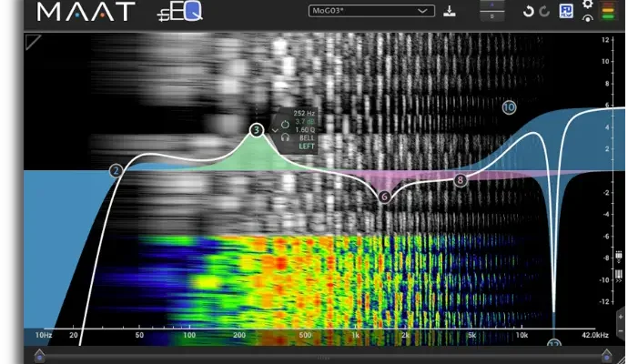628x364 pixels.
Task: Solo band 3 with headphones icon
Action: [285, 136]
